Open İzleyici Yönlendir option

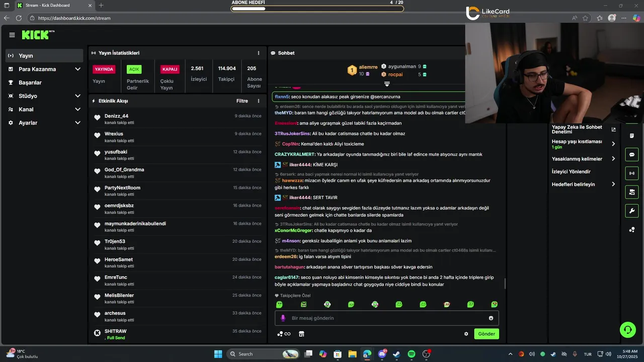click(571, 171)
